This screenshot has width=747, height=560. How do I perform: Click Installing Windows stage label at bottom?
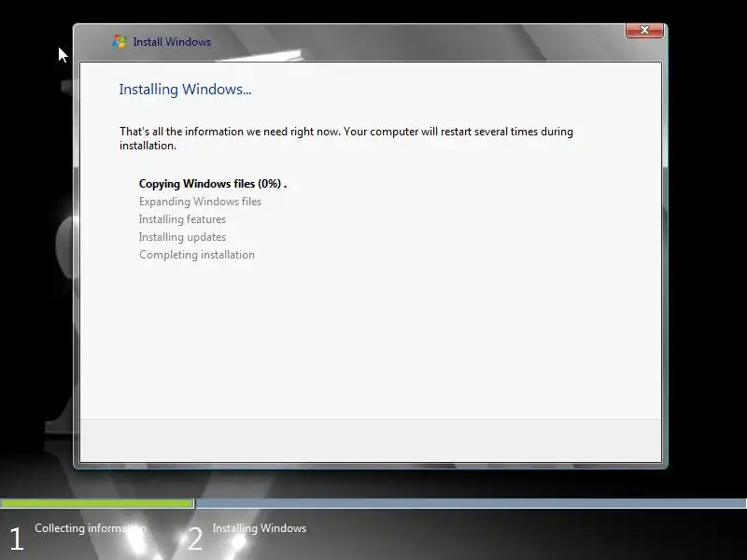[260, 528]
